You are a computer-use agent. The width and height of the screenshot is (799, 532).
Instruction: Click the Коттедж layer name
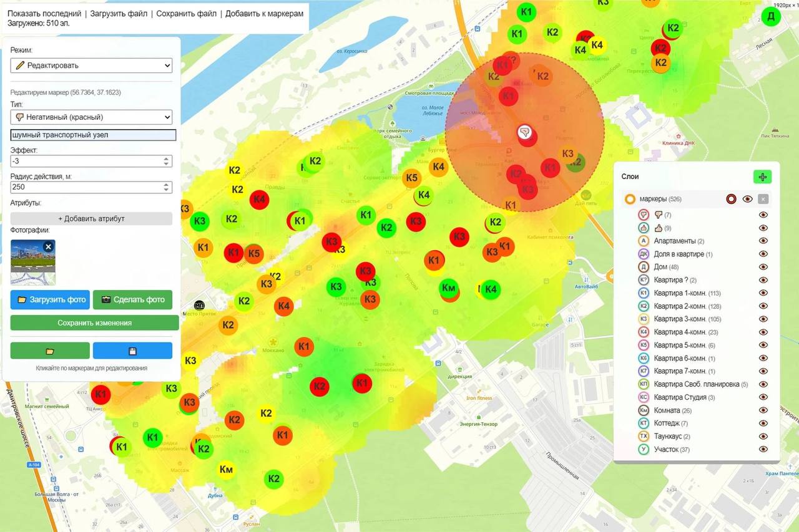tap(667, 423)
